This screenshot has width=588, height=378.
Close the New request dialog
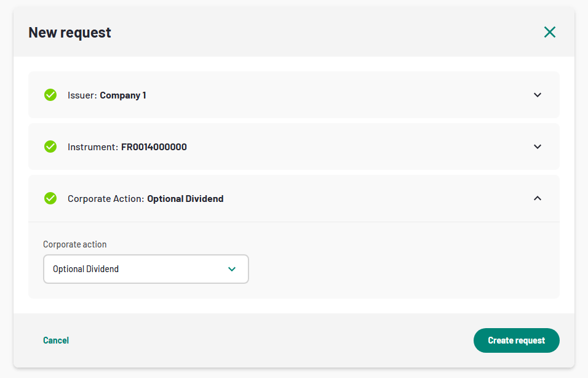(x=549, y=32)
